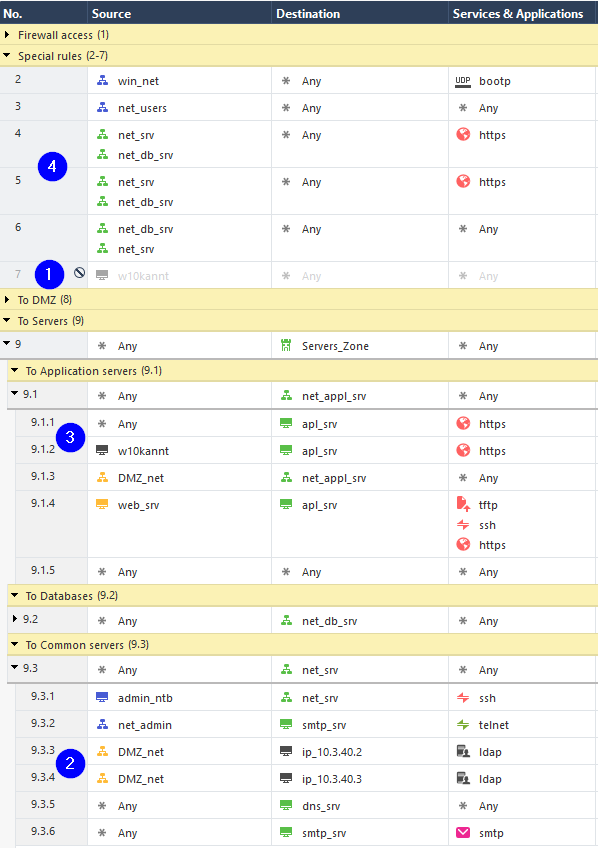Click the ldap icon in rule 9.3.3

coord(463,751)
